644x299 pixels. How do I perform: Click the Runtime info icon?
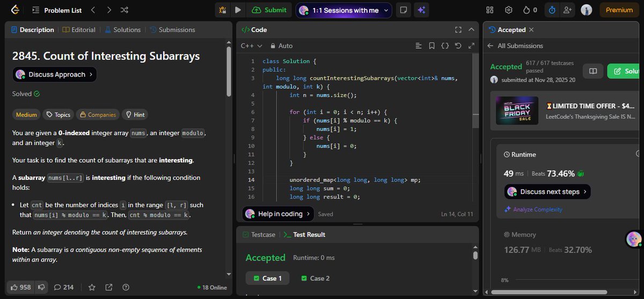pos(639,154)
